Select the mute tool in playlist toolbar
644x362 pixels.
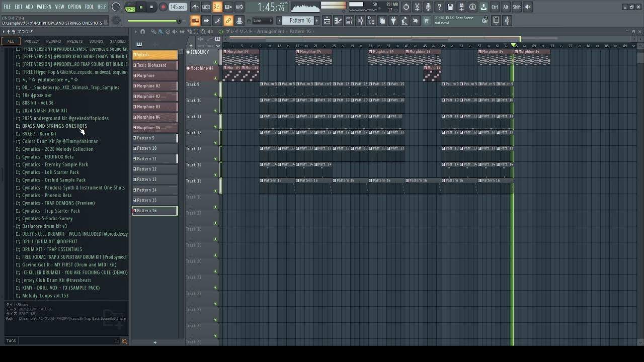[175, 32]
